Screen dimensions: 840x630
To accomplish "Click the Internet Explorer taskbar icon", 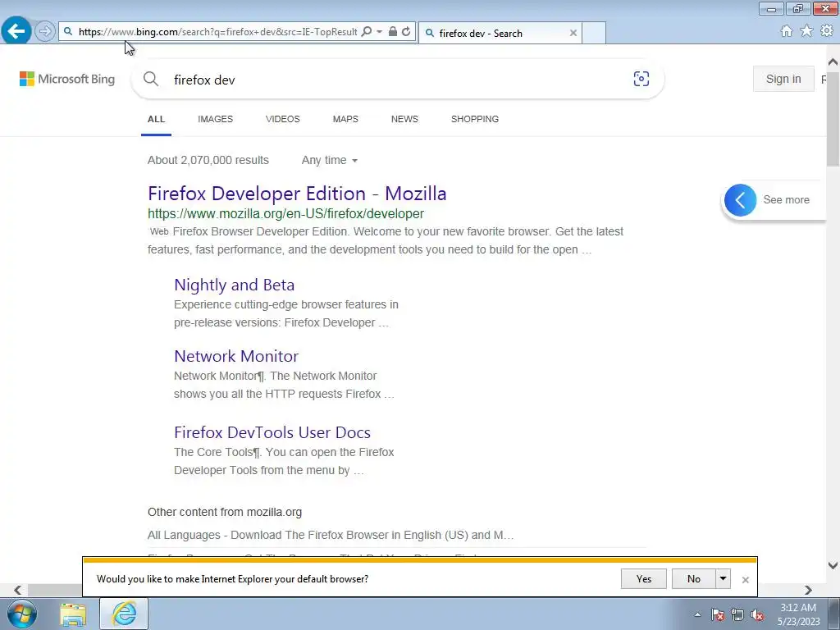I will coord(124,614).
